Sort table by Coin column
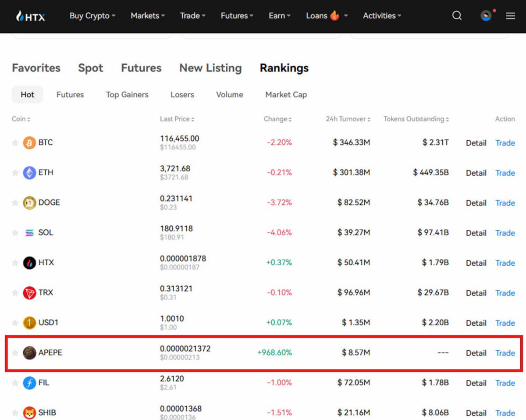Screen dimensions: 526x420 click(21, 119)
